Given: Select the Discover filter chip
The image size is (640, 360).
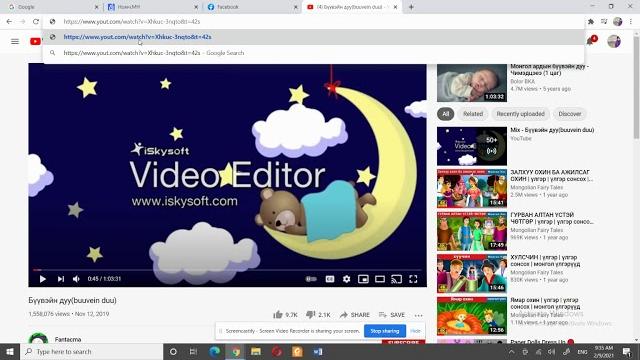Looking at the screenshot, I should [570, 114].
